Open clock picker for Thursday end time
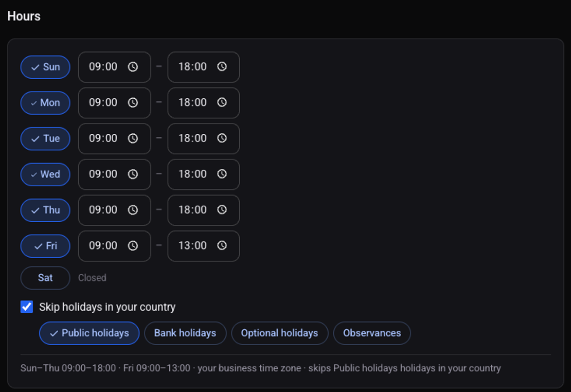The height and width of the screenshot is (392, 571). pyautogui.click(x=222, y=209)
